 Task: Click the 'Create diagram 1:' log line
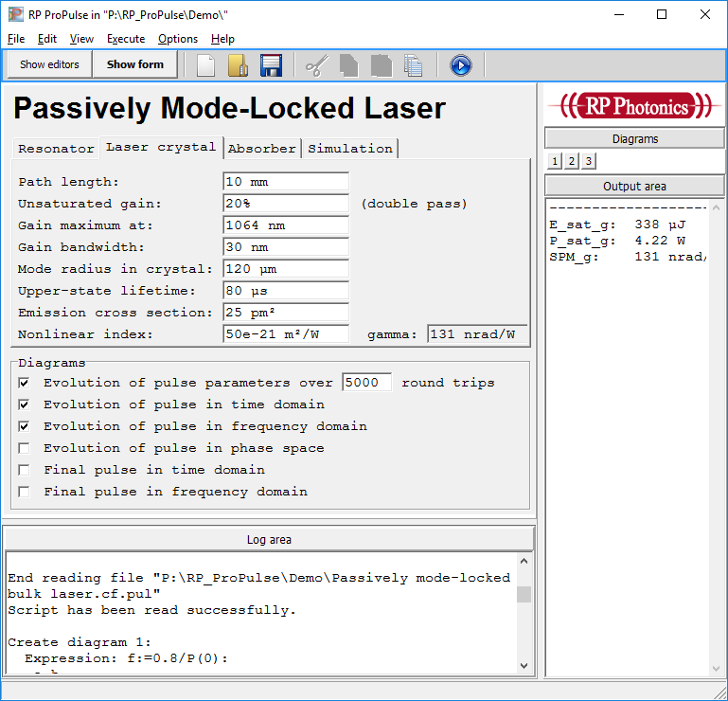[80, 642]
